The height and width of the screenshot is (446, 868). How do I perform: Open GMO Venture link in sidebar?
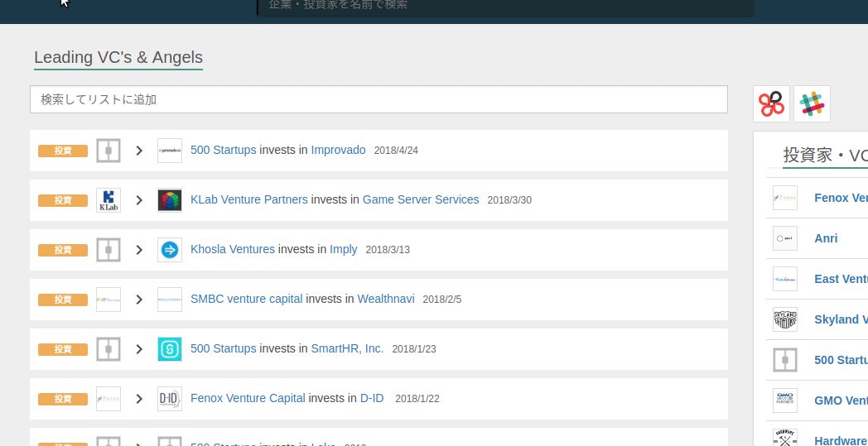point(841,400)
